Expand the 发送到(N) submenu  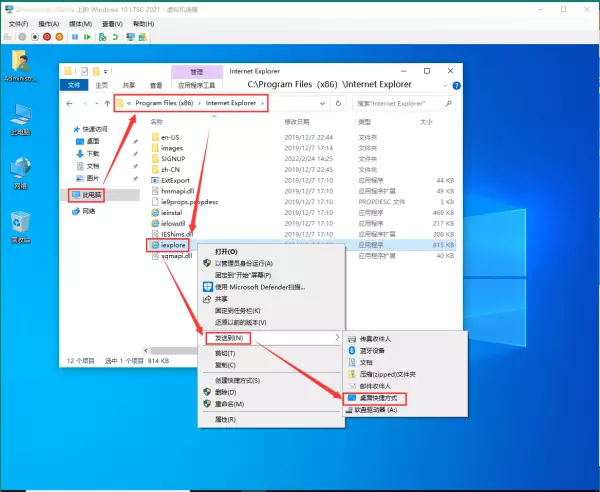point(271,338)
